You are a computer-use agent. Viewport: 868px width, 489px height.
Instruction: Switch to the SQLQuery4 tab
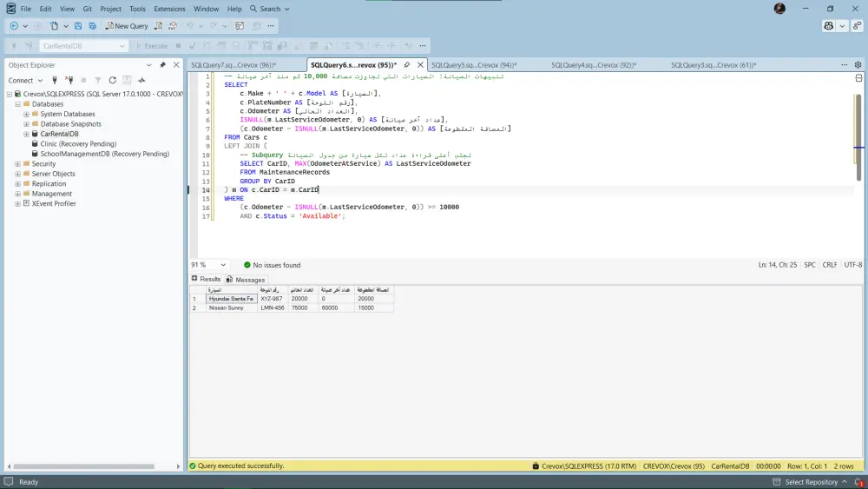pyautogui.click(x=594, y=65)
